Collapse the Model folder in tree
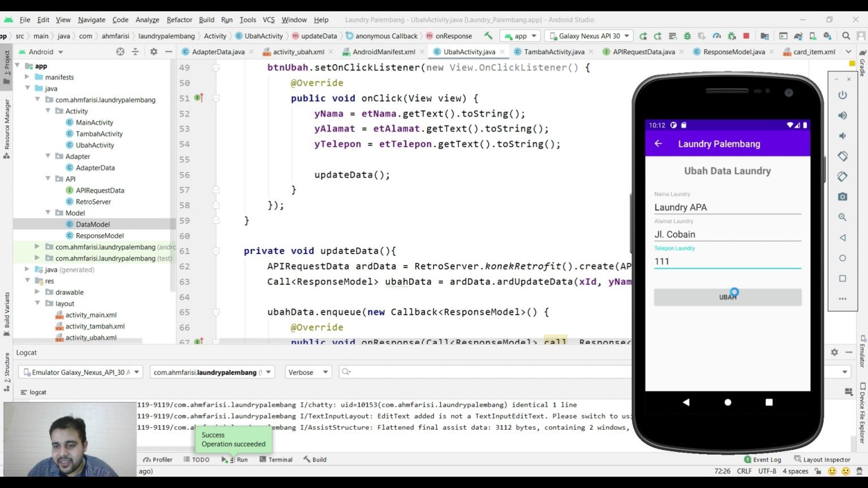This screenshot has width=868, height=488. click(x=48, y=212)
